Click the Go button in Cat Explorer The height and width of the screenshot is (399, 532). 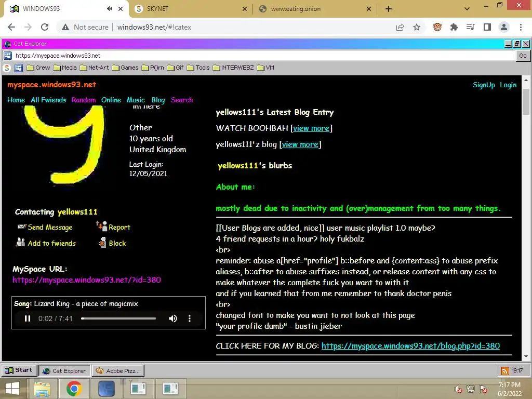coord(523,56)
